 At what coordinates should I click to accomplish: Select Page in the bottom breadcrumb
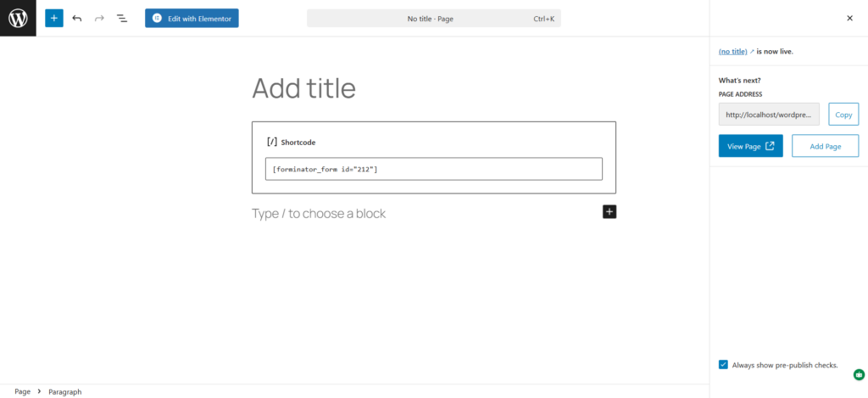22,391
